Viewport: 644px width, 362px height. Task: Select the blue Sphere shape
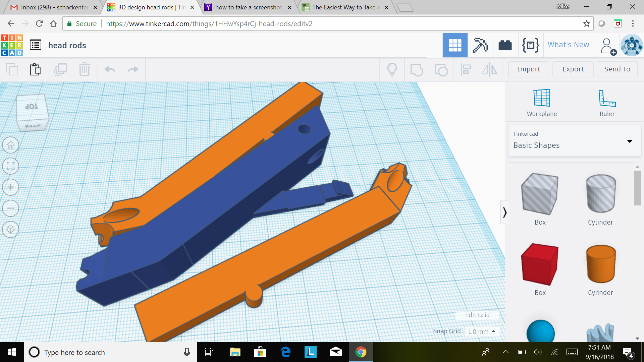(x=540, y=331)
